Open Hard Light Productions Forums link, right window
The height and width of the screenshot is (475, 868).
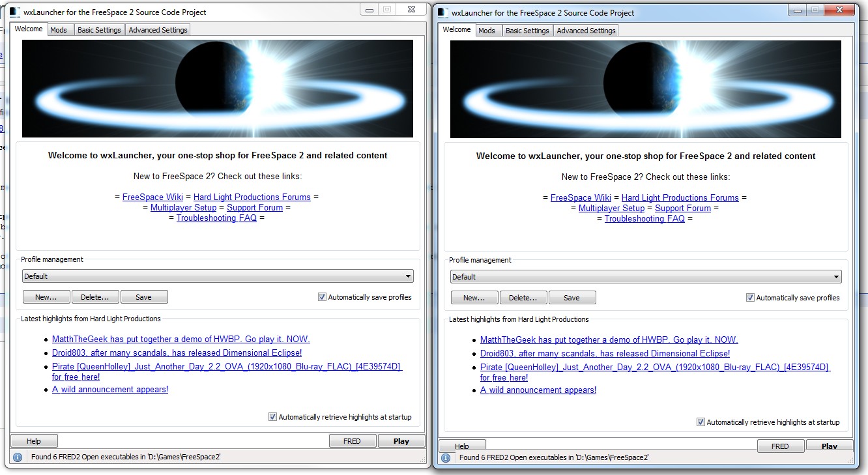point(680,197)
